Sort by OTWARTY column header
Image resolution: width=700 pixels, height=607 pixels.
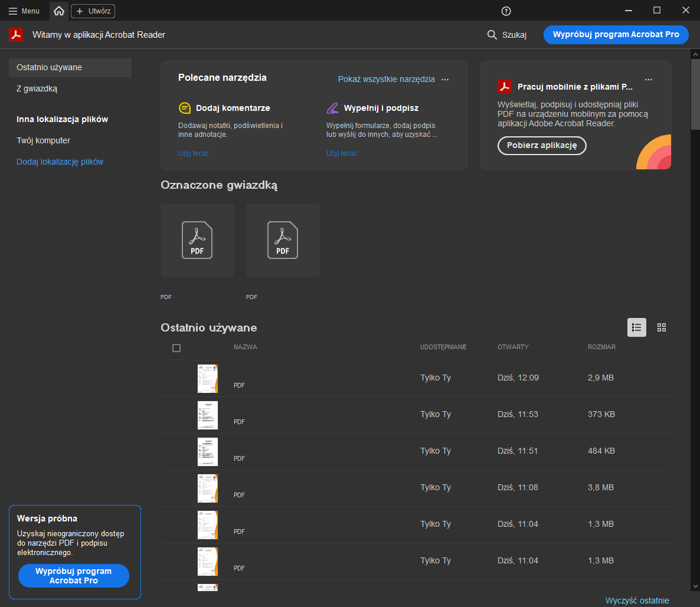513,347
